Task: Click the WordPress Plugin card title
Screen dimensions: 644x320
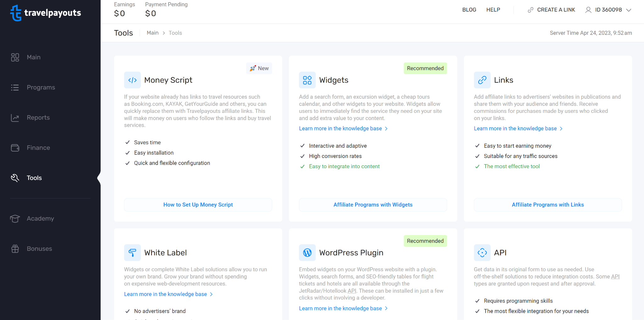Action: coord(351,253)
